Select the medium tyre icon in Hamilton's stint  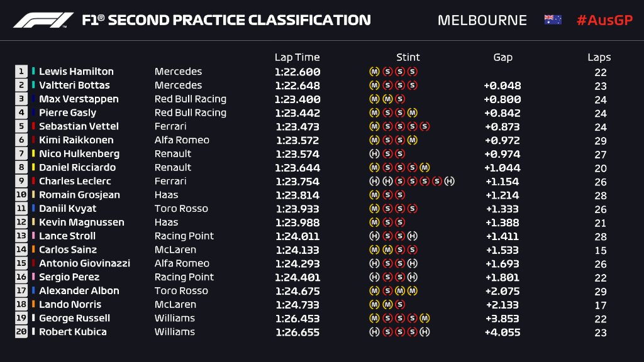[374, 72]
